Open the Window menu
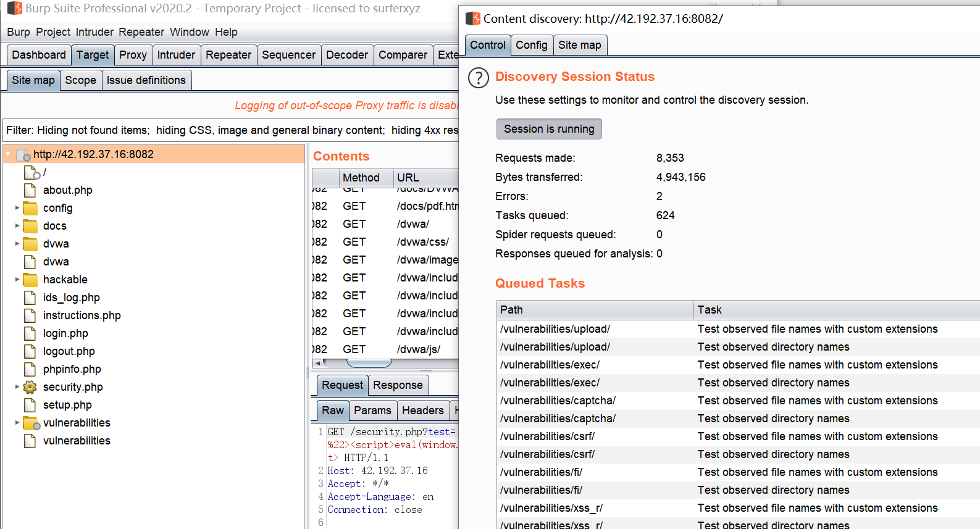The width and height of the screenshot is (980, 529). click(190, 32)
